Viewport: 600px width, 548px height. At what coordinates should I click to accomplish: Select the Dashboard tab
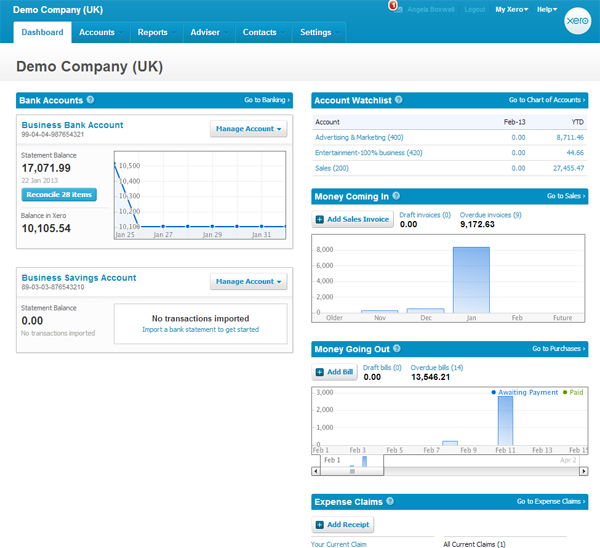click(42, 33)
